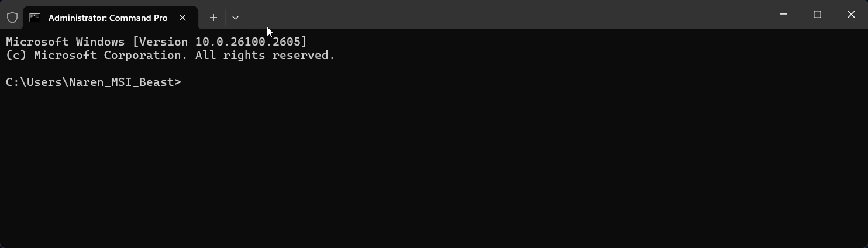This screenshot has width=868, height=248.
Task: Click the Command Prompt tab icon
Action: click(x=35, y=18)
